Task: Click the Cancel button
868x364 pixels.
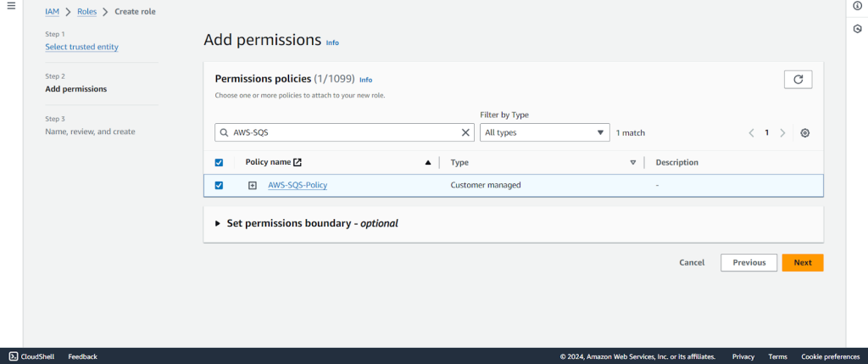Action: click(692, 263)
